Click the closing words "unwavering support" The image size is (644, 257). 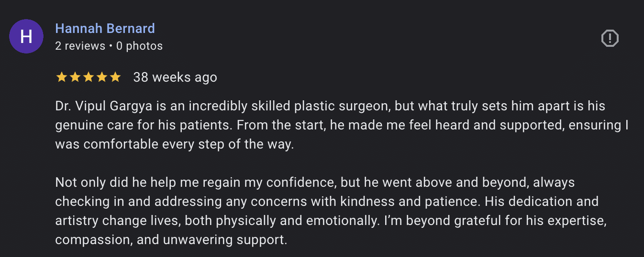coord(226,240)
